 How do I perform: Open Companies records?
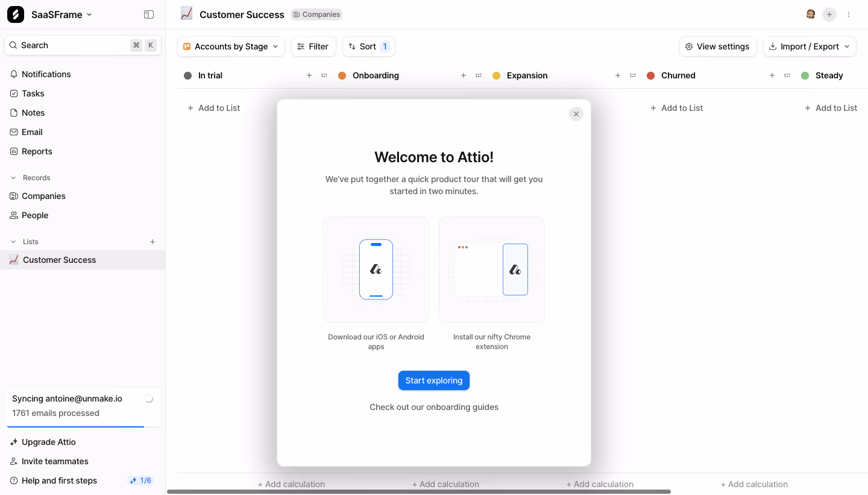point(83,196)
